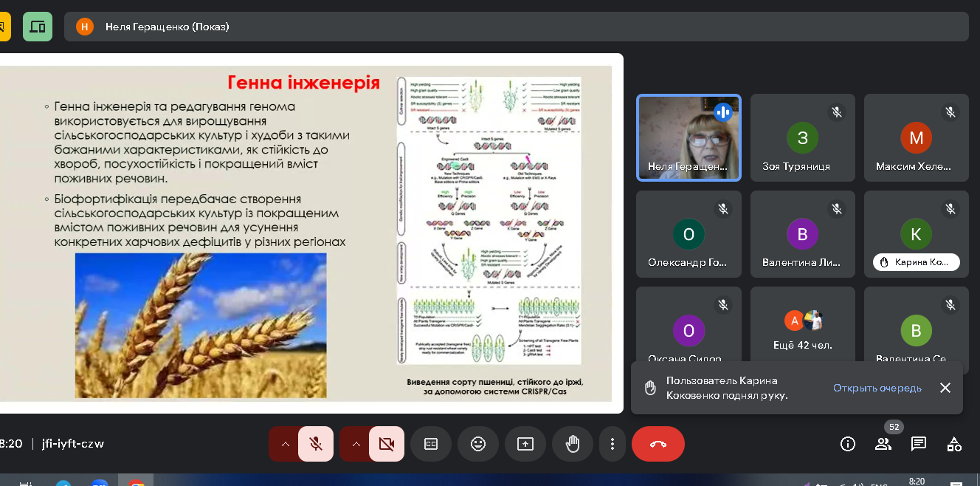Image resolution: width=980 pixels, height=486 pixels.
Task: Turn on captions with the CC button
Action: [x=431, y=444]
